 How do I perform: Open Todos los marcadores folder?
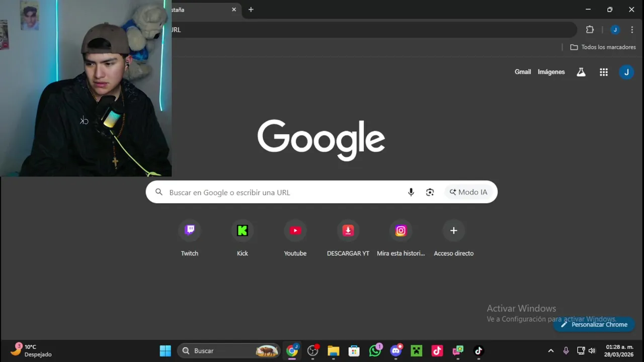pos(603,47)
